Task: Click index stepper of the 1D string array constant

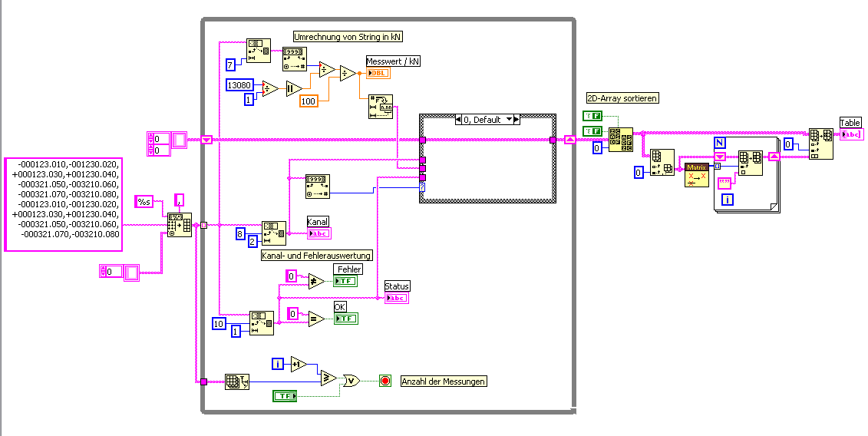Action: tap(105, 272)
